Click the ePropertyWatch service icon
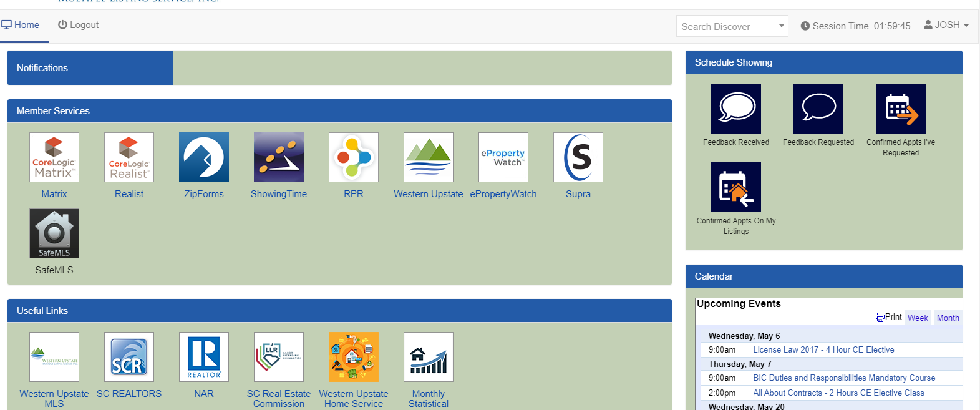The width and height of the screenshot is (980, 410). coord(503,157)
